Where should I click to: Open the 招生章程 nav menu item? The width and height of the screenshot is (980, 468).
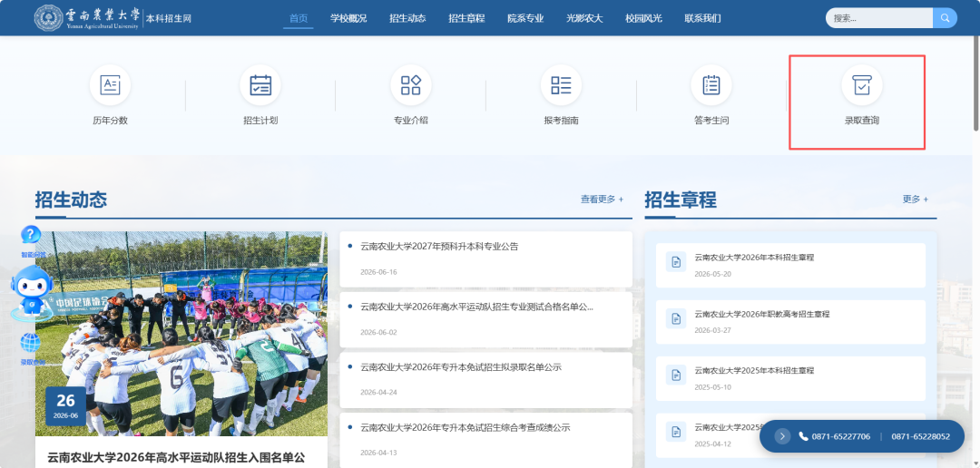[x=466, y=18]
